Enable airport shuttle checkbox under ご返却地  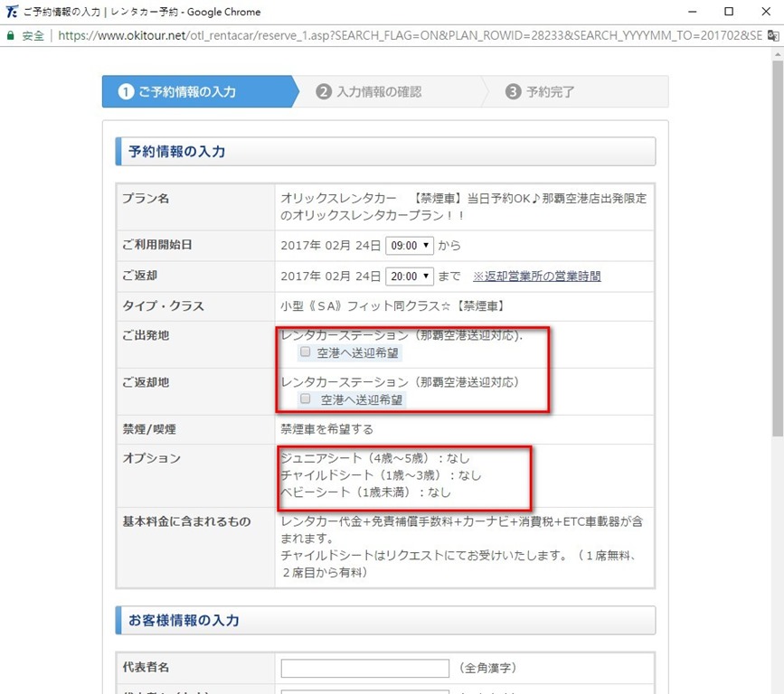click(x=306, y=399)
